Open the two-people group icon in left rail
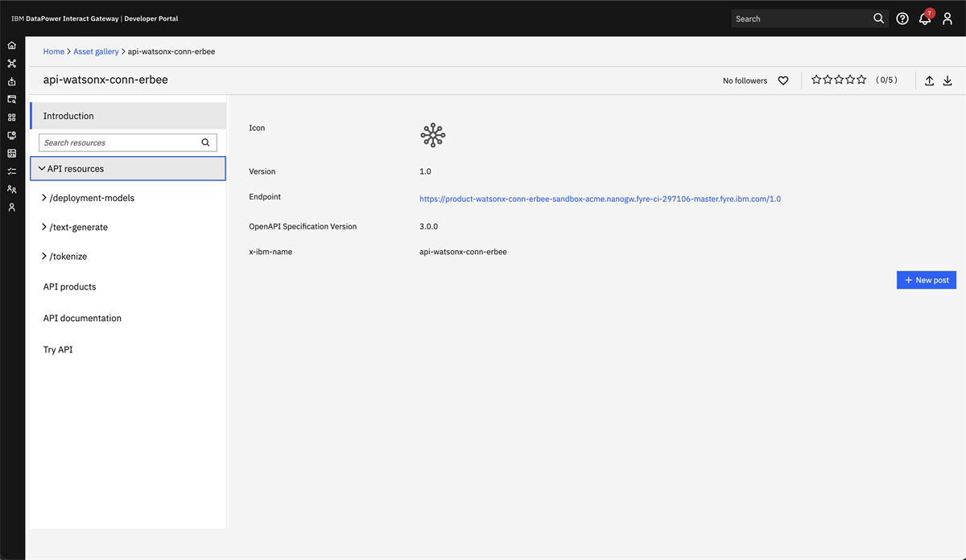 11,189
